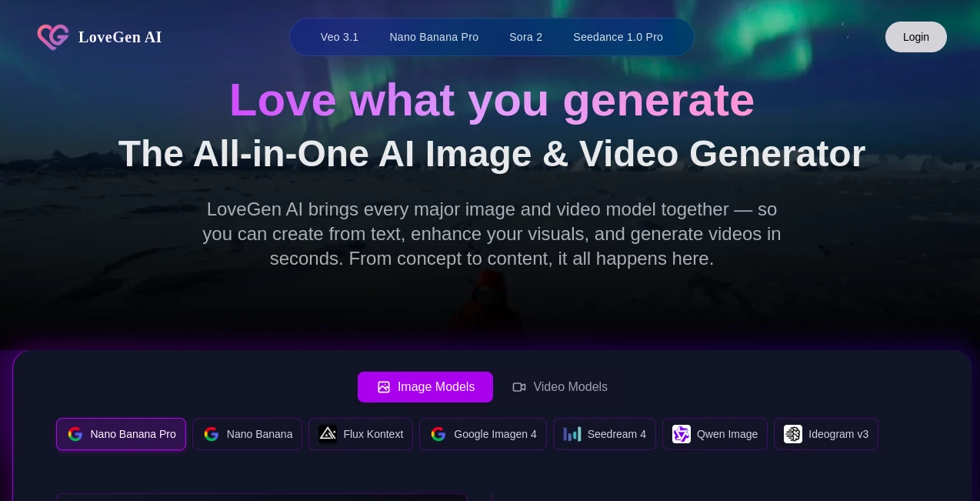Click the picture icon inside Image Models button
Screen dimensions: 980x501
(x=384, y=387)
